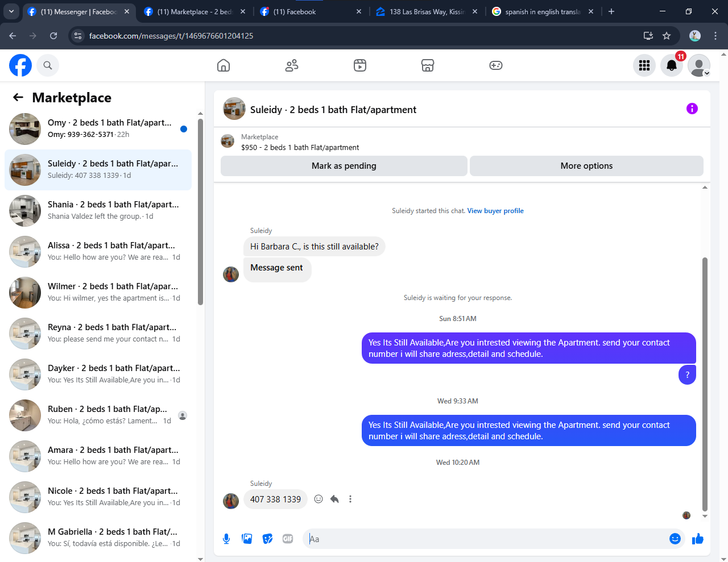Viewport: 728px width, 562px height.
Task: Switch to spanish in english translate tab
Action: point(543,11)
